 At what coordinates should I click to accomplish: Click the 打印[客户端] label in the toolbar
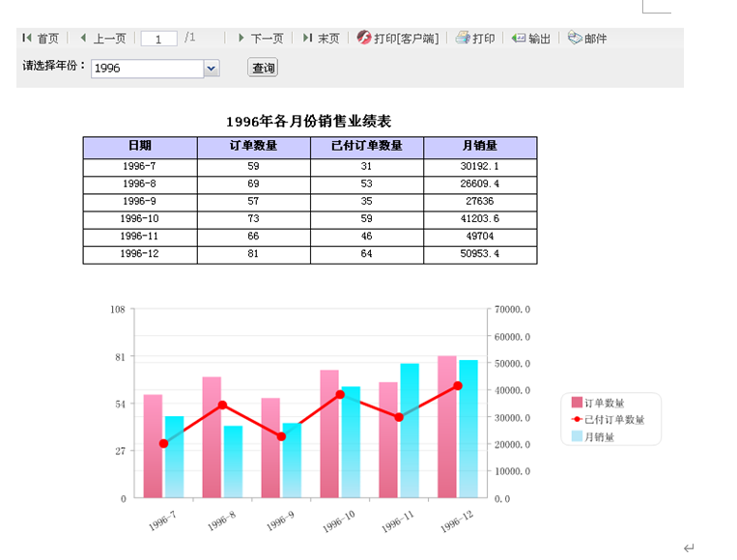(406, 39)
